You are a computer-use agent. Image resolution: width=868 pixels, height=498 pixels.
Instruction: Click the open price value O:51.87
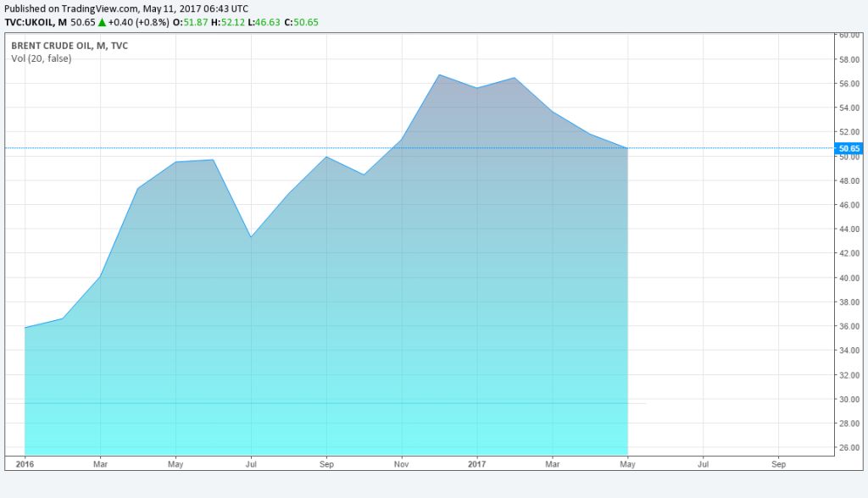[x=191, y=23]
